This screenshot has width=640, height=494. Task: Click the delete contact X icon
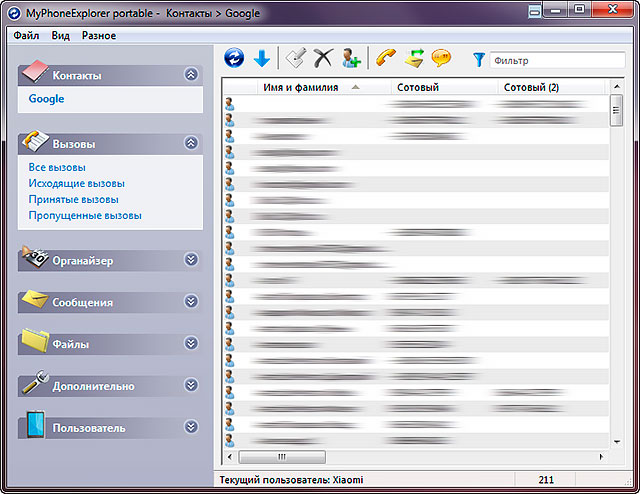(x=323, y=58)
